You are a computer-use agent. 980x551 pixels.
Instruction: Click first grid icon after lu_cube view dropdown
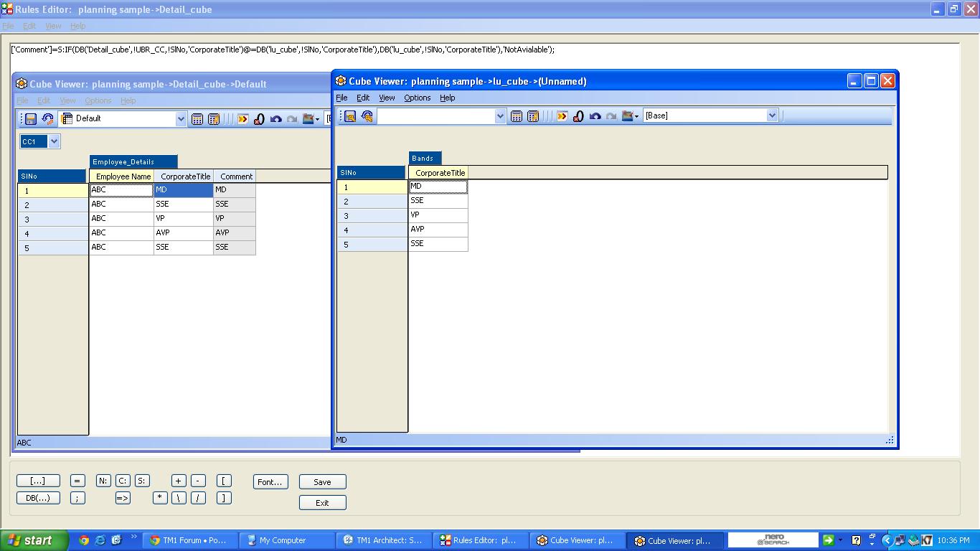coord(517,116)
